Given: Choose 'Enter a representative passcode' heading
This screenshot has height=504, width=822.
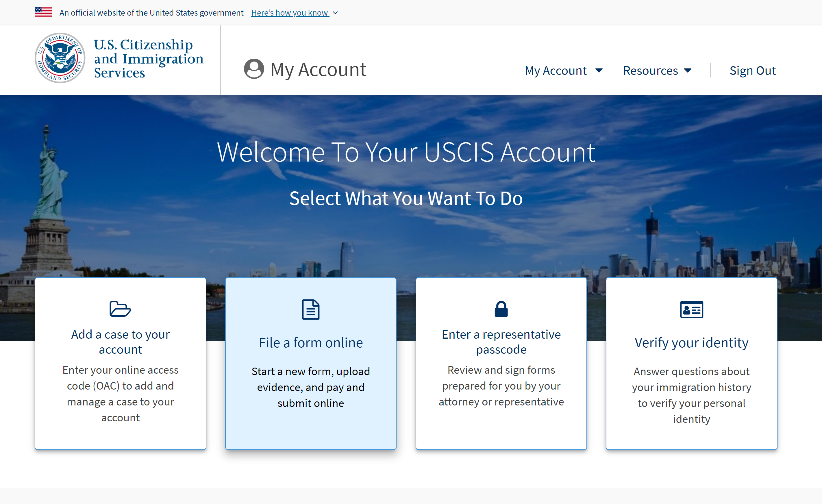Looking at the screenshot, I should pos(501,342).
